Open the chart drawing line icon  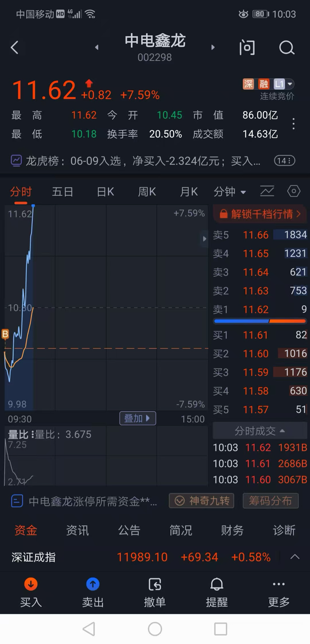[x=267, y=191]
